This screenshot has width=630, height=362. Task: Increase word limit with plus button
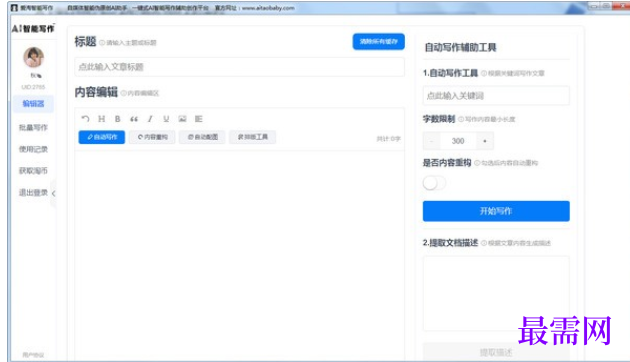[x=485, y=141]
